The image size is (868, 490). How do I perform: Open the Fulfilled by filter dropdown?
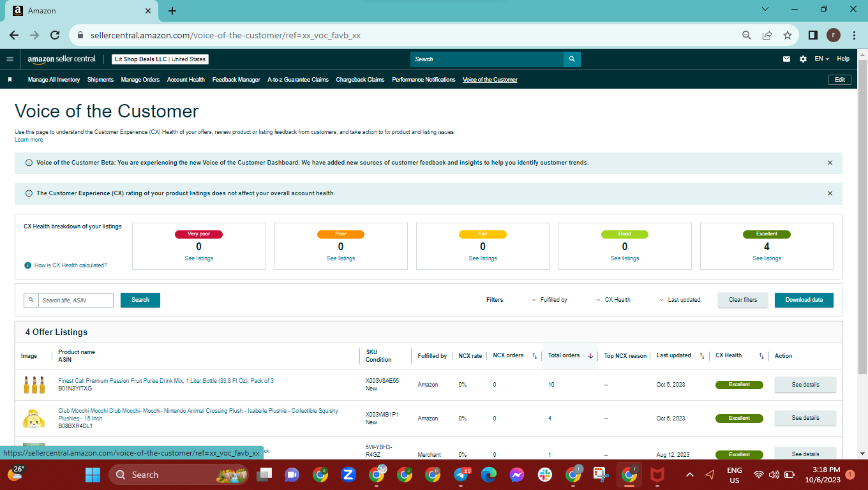[x=550, y=300]
